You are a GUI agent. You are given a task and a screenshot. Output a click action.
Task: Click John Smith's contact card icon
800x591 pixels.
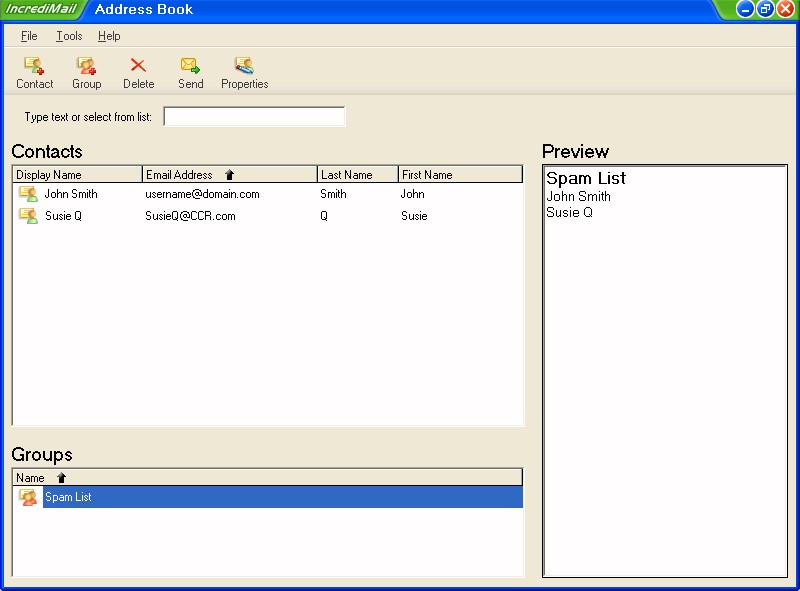click(28, 194)
